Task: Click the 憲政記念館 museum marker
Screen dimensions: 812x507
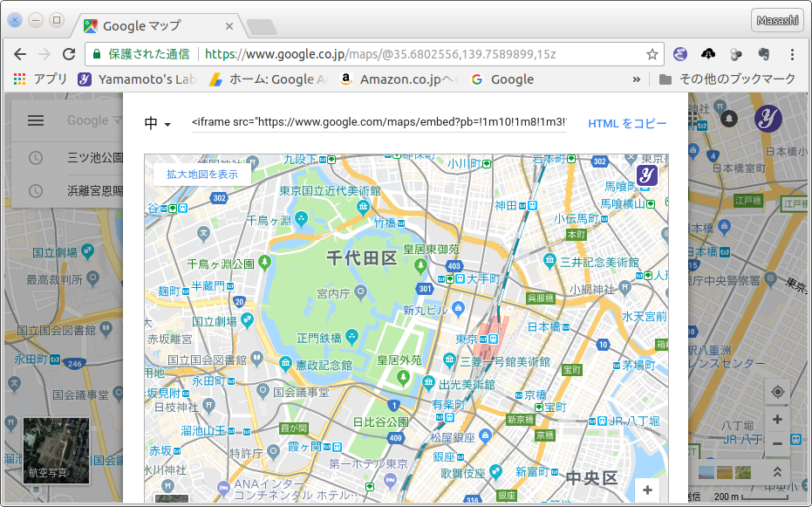Action: (285, 363)
